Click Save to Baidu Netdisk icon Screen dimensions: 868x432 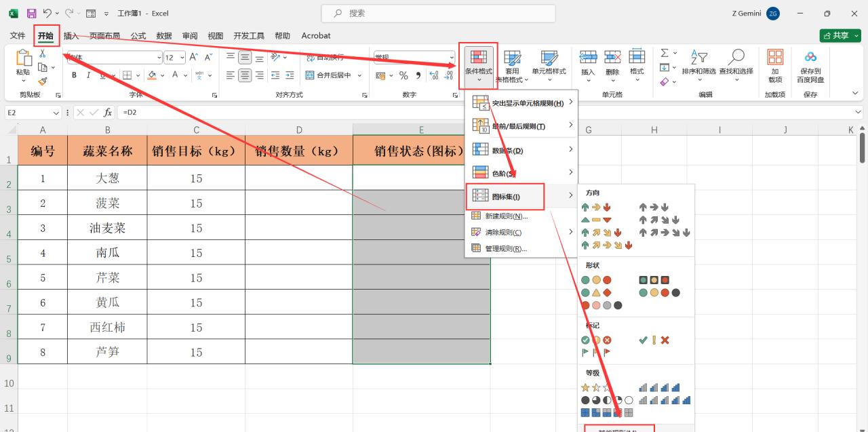click(810, 57)
